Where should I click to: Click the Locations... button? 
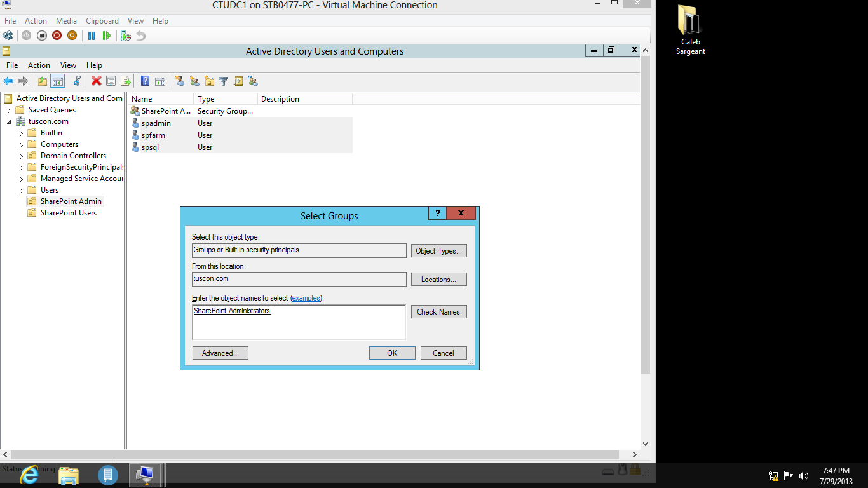click(x=439, y=280)
